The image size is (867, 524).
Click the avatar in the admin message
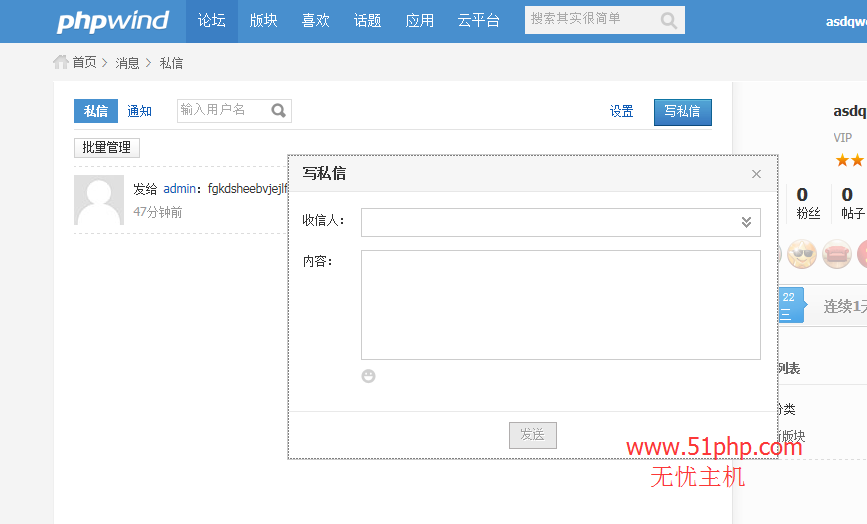click(99, 200)
